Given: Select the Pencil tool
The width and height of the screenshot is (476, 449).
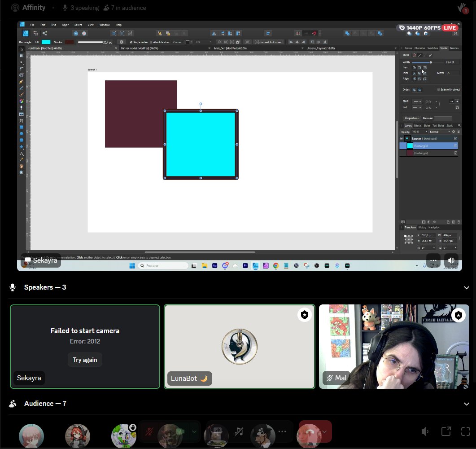Looking at the screenshot, I should [x=21, y=88].
